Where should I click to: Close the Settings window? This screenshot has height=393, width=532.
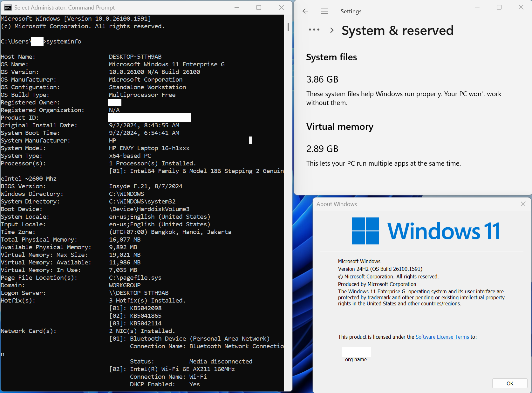pyautogui.click(x=521, y=7)
